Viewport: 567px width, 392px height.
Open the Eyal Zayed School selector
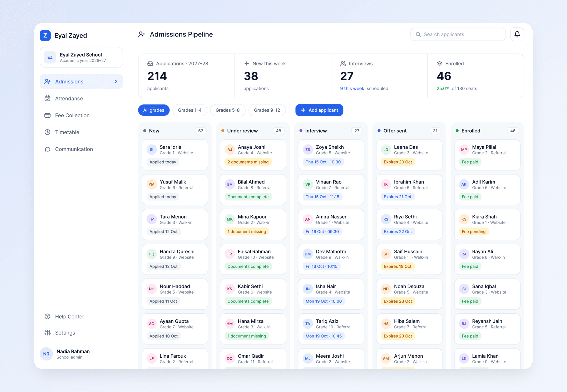pyautogui.click(x=81, y=58)
